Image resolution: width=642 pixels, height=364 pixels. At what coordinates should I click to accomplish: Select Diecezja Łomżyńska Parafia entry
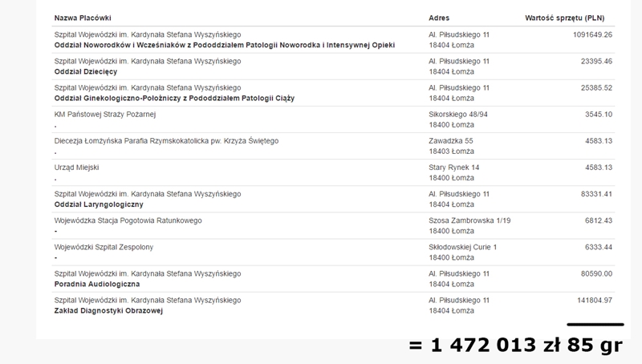(x=166, y=141)
